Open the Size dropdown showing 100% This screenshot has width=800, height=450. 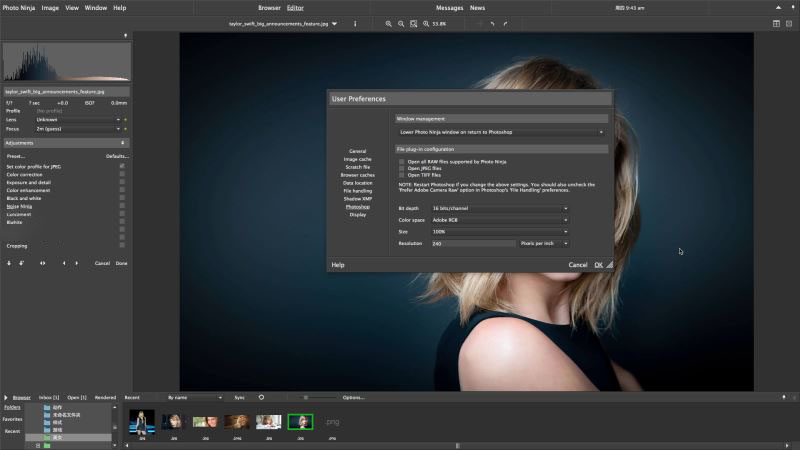[499, 232]
